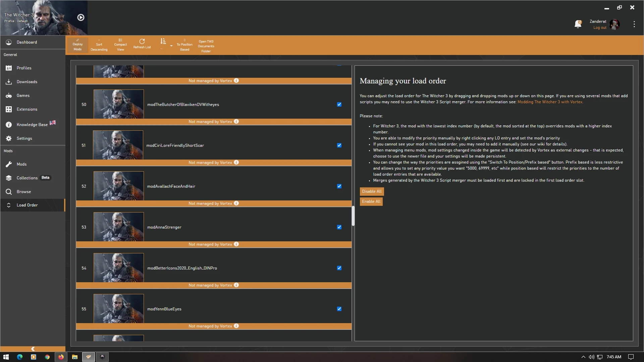The image size is (644, 362).
Task: Click the Knowledge Base info icon
Action: (x=9, y=125)
